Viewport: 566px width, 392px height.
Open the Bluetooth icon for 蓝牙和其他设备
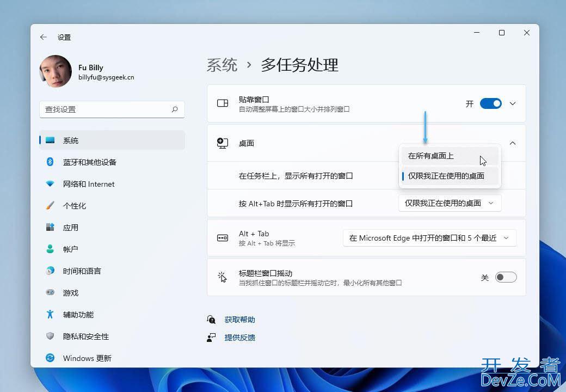(50, 162)
